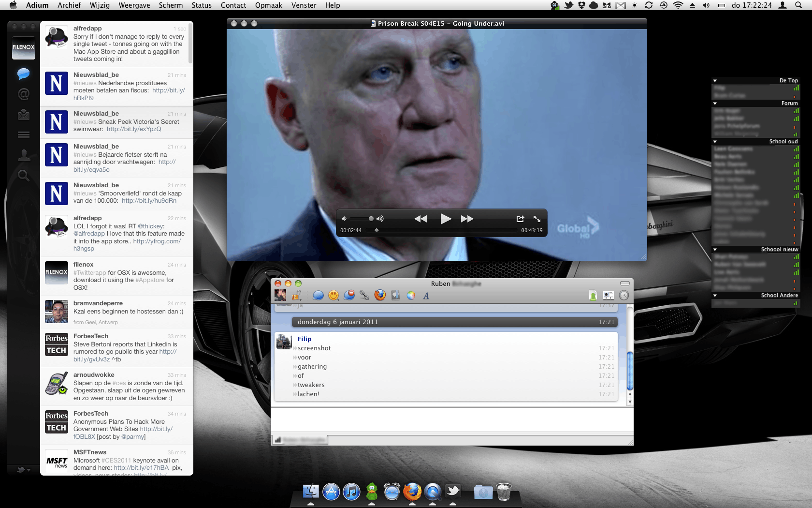Viewport: 812px width, 508px height.
Task: Open iTunes from the dock
Action: (351, 492)
